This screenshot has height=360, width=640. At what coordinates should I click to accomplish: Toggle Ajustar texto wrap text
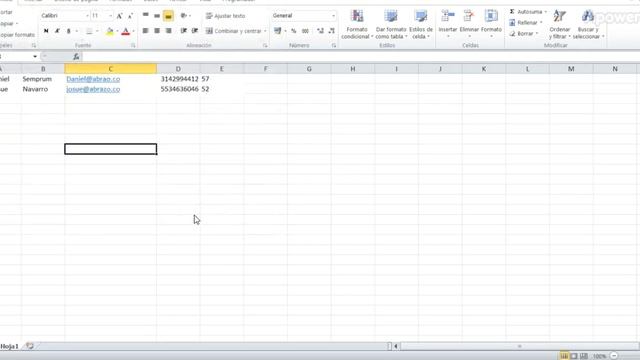pos(225,16)
